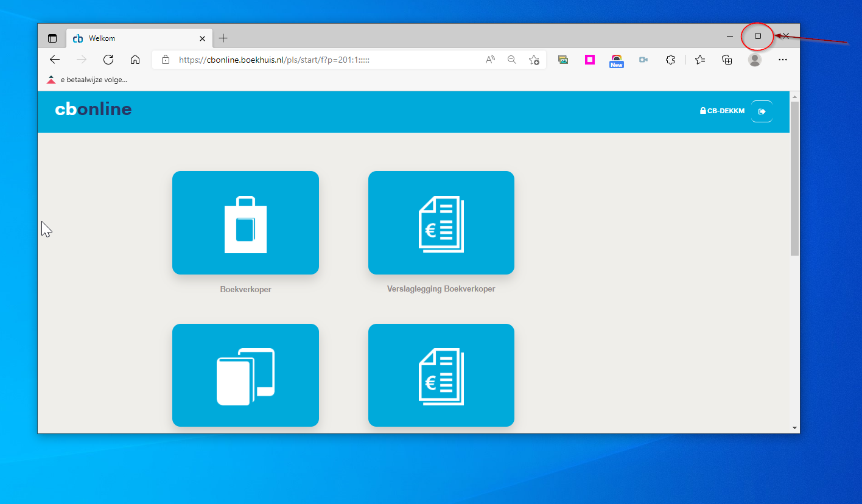Open the tab actions menu icon
Image resolution: width=862 pixels, height=504 pixels.
pos(52,38)
